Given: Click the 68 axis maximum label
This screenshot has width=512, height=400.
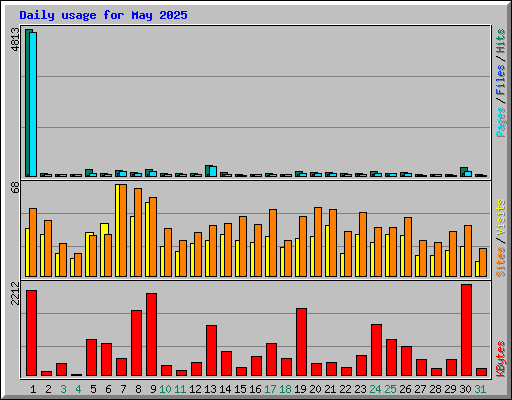Looking at the screenshot, I should click(15, 188).
